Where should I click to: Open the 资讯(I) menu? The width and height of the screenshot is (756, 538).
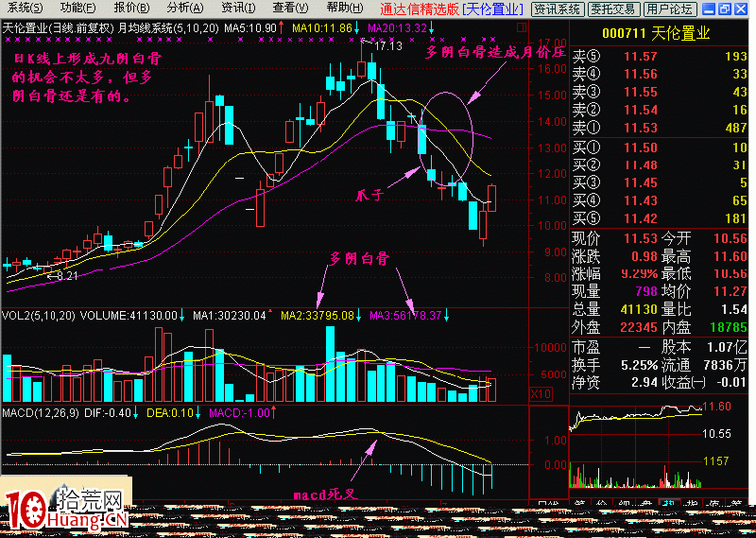[x=238, y=8]
